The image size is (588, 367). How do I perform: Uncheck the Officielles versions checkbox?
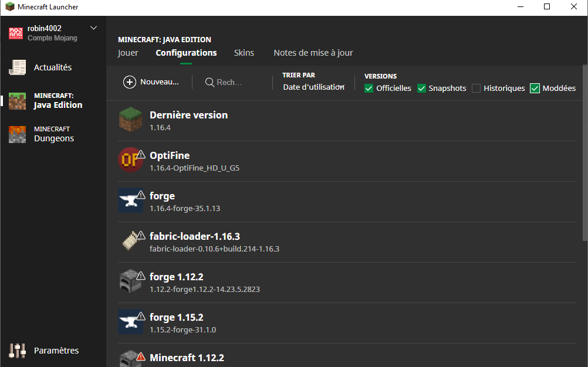369,89
